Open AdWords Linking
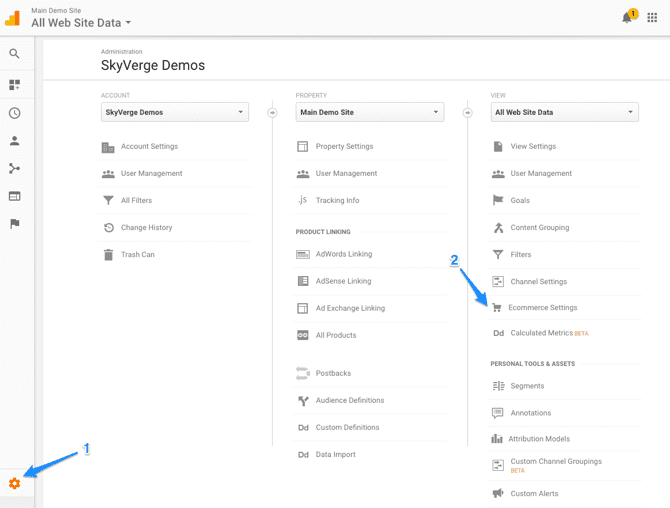Image resolution: width=670 pixels, height=508 pixels. point(343,255)
